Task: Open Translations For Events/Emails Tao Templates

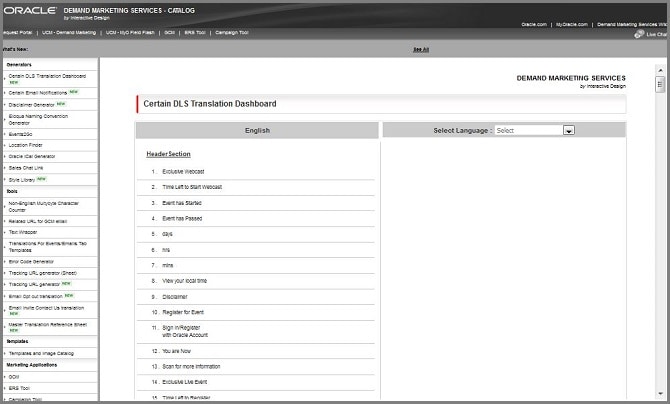Action: click(x=47, y=247)
